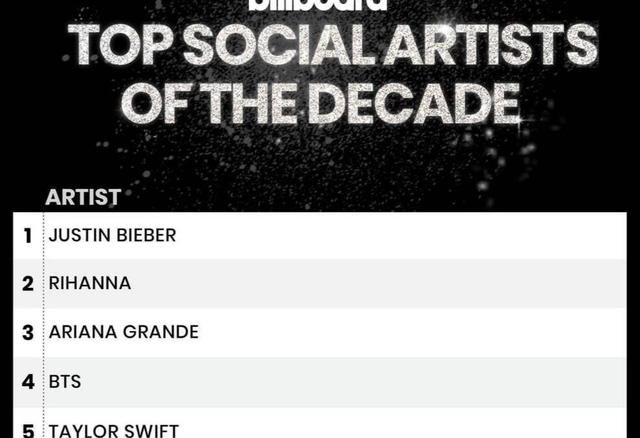
Task: Click the word DECADE in the heading
Action: [x=414, y=103]
